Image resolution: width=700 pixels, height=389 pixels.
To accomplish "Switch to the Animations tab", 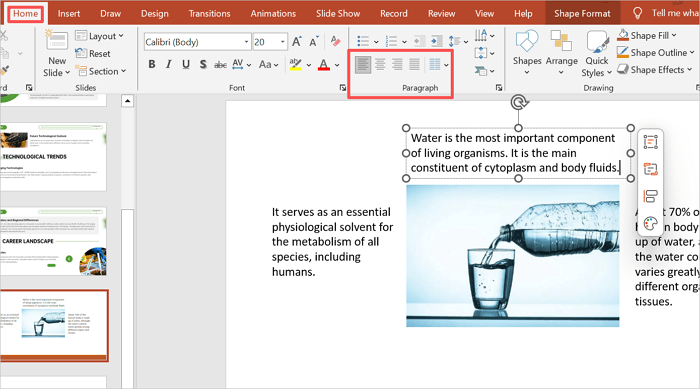I will [x=273, y=14].
